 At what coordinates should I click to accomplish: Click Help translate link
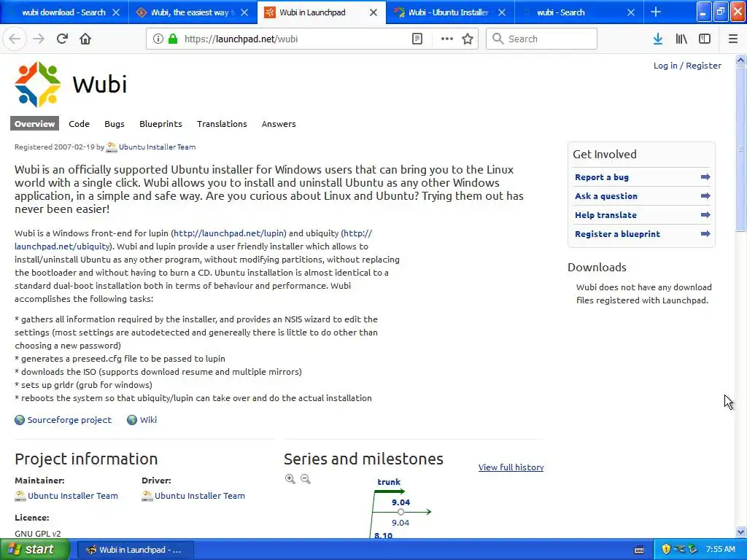pos(605,215)
